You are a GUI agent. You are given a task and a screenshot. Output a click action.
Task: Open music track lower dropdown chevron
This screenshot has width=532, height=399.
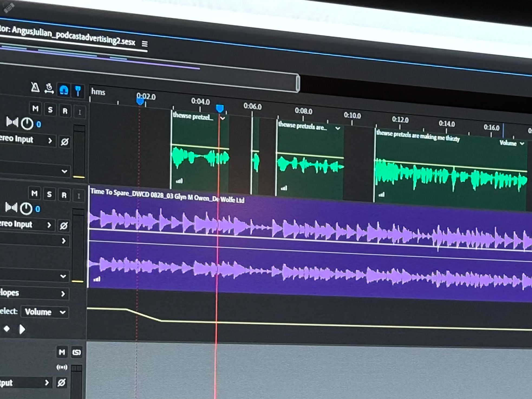tap(63, 276)
